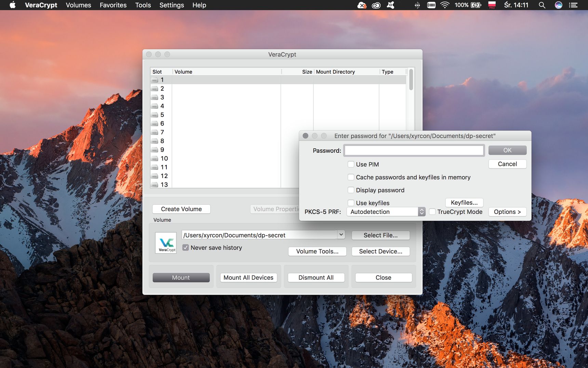Viewport: 588px width, 368px height.
Task: Click Create Volume button
Action: [x=181, y=209]
